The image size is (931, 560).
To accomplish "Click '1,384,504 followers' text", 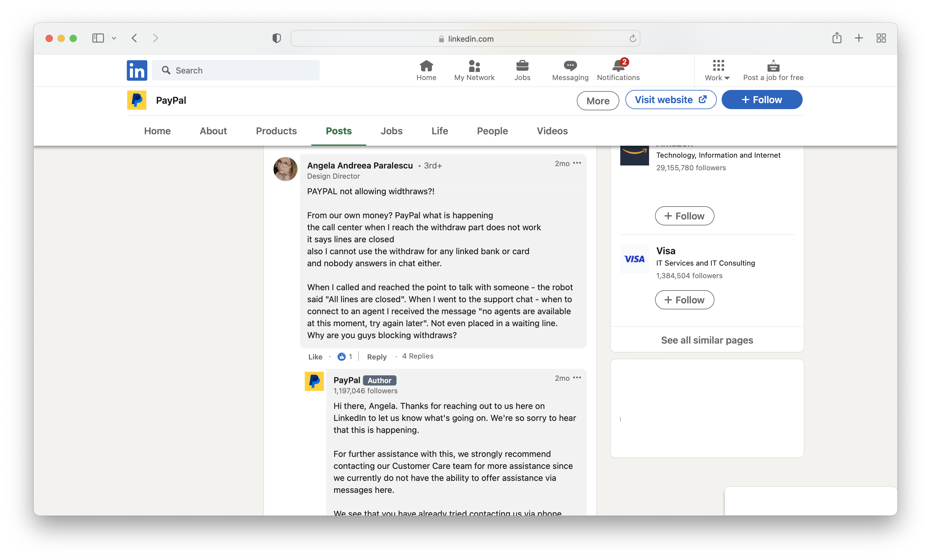I will point(689,276).
